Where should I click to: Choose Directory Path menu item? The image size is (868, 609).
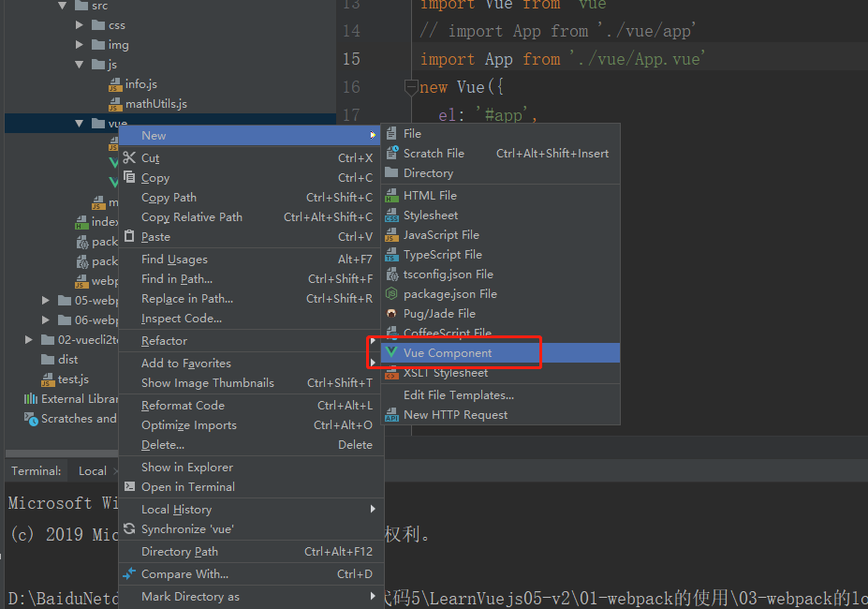point(250,551)
